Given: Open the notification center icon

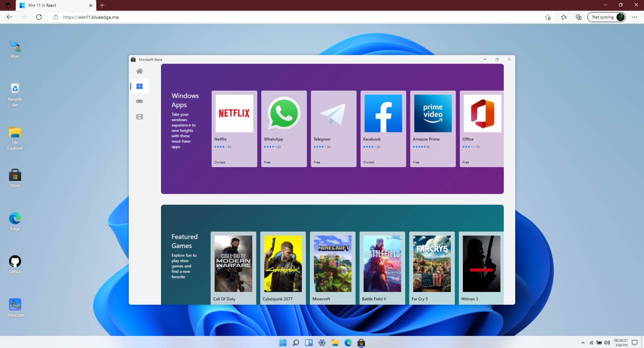Looking at the screenshot, I should pyautogui.click(x=635, y=343).
